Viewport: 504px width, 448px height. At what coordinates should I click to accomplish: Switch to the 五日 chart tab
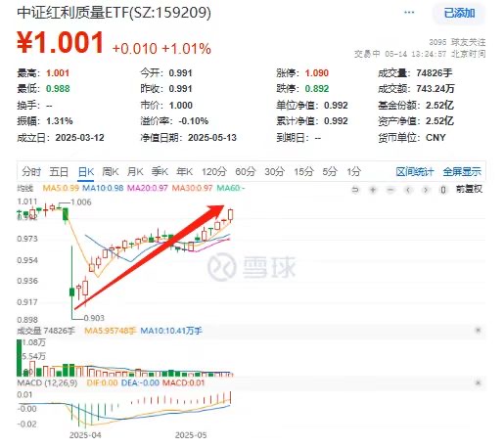point(59,171)
